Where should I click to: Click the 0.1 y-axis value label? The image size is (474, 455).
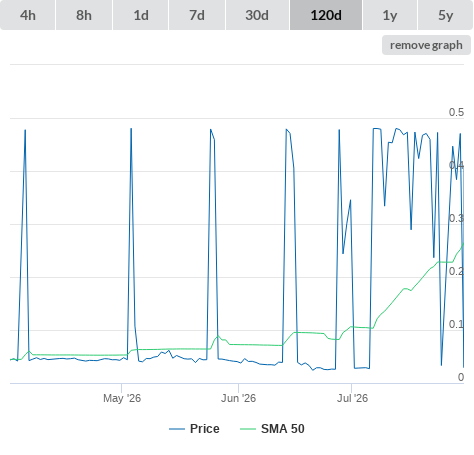(456, 324)
